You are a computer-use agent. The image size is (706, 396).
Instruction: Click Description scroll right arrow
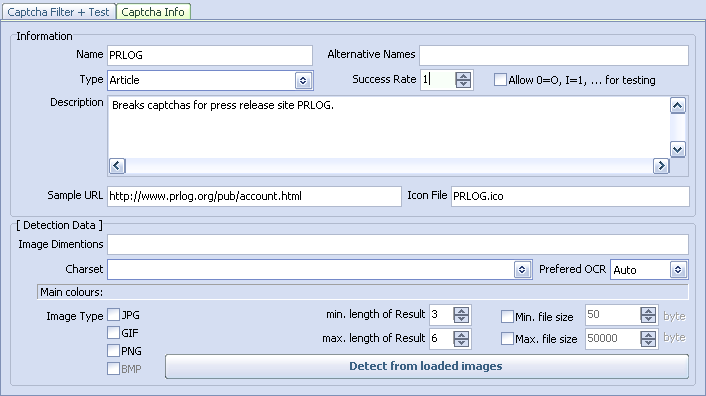click(661, 166)
